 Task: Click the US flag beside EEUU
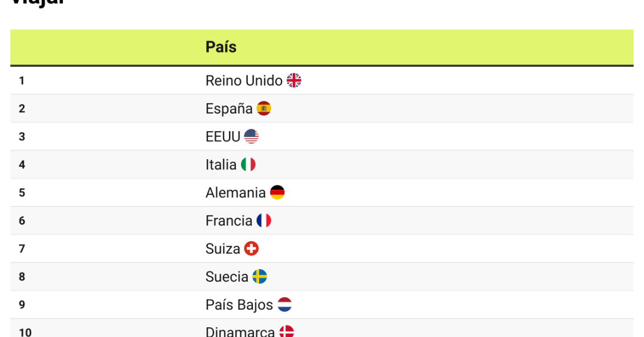251,136
